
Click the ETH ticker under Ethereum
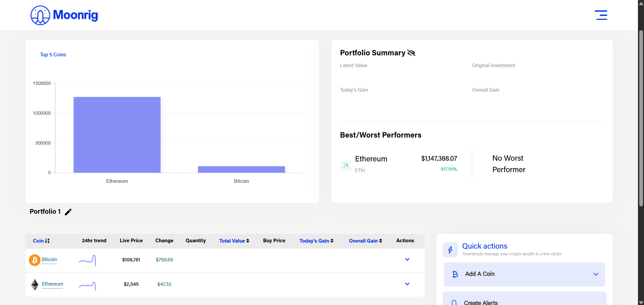point(360,170)
